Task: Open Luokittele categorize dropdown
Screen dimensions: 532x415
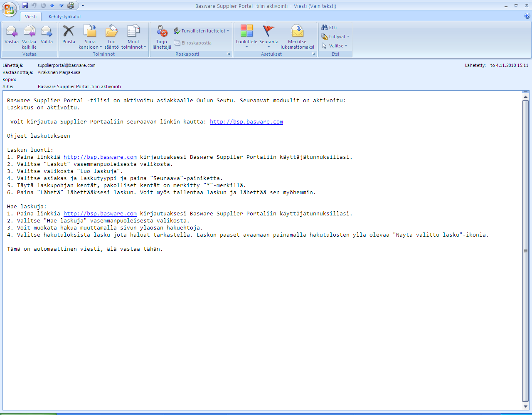Action: point(246,37)
